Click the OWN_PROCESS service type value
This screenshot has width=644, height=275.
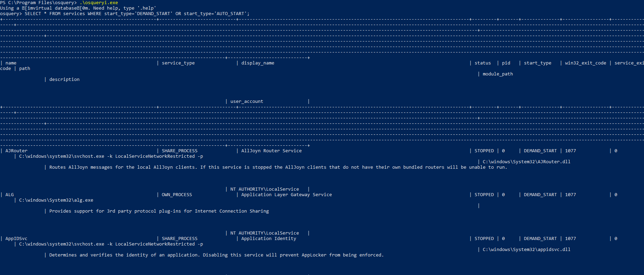click(177, 195)
